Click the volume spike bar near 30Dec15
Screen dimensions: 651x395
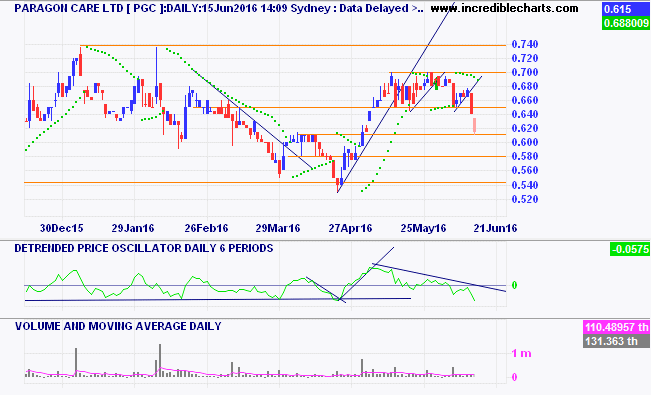[76, 362]
